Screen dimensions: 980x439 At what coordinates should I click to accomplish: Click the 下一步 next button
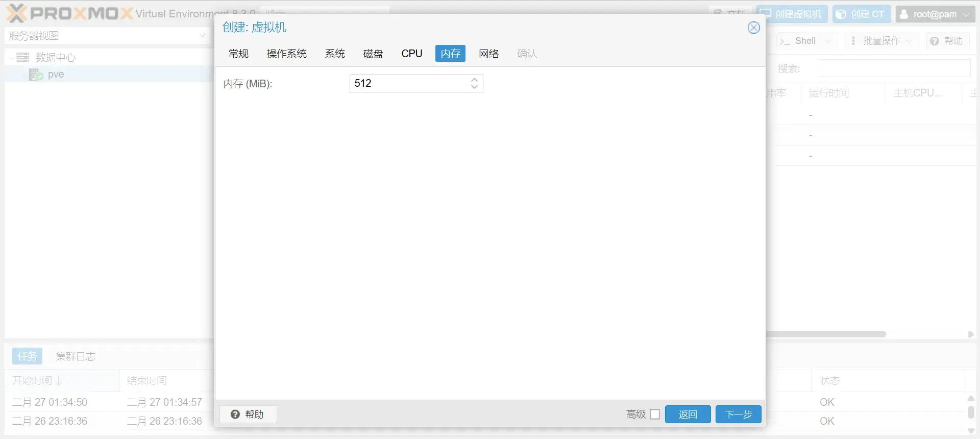[738, 414]
